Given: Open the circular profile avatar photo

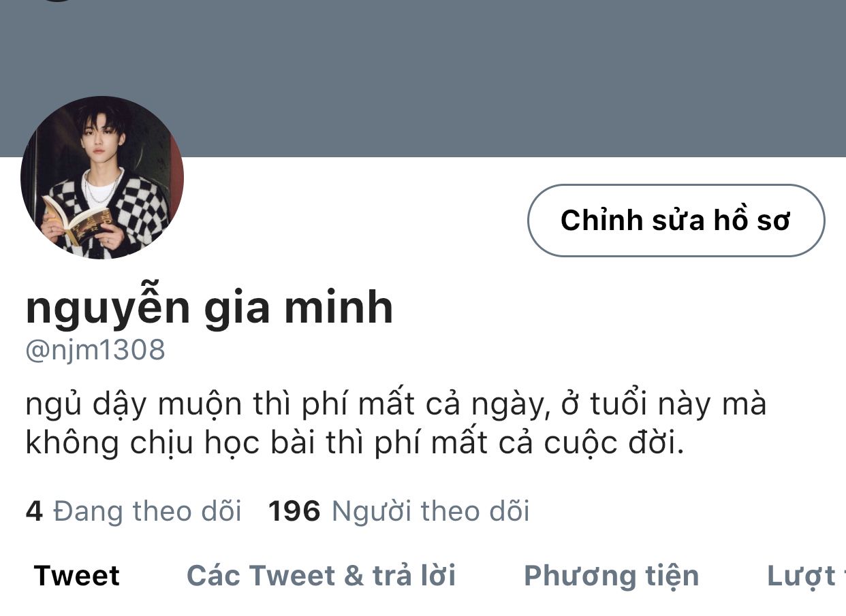Looking at the screenshot, I should tap(102, 178).
